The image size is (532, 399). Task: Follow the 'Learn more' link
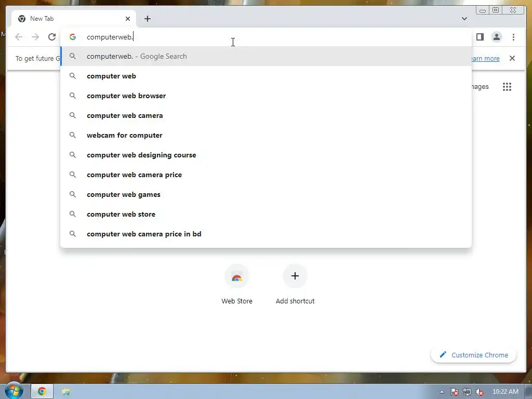[485, 58]
